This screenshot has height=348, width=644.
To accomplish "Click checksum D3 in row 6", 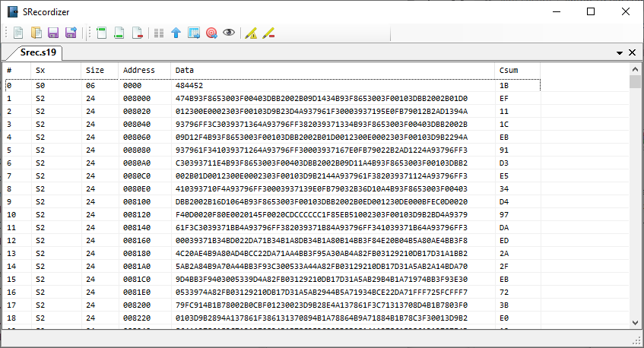I will tap(504, 163).
